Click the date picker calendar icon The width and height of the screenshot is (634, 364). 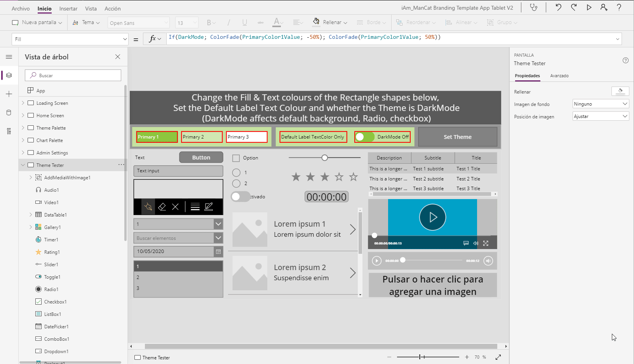pos(218,251)
